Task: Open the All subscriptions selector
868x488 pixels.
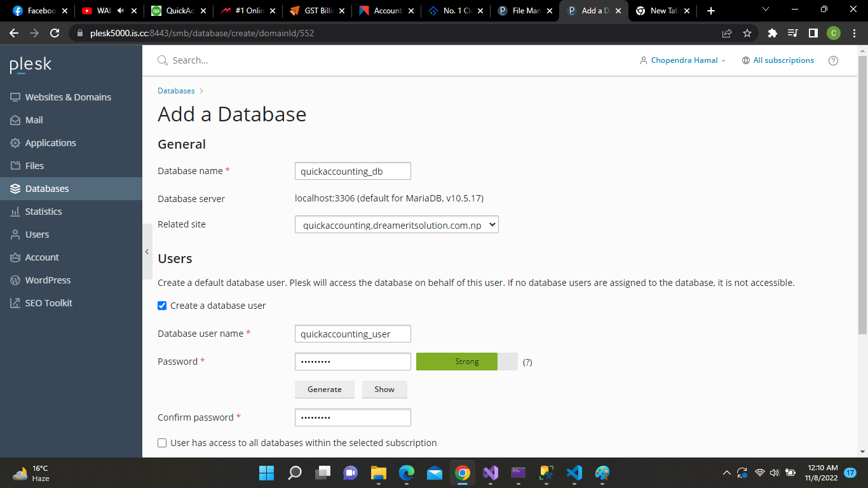Action: [778, 60]
